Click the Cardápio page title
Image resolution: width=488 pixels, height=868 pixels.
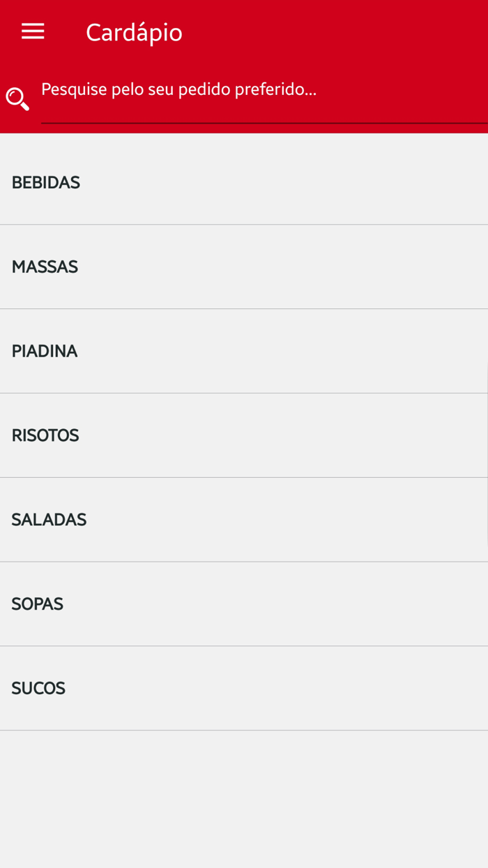coord(134,33)
